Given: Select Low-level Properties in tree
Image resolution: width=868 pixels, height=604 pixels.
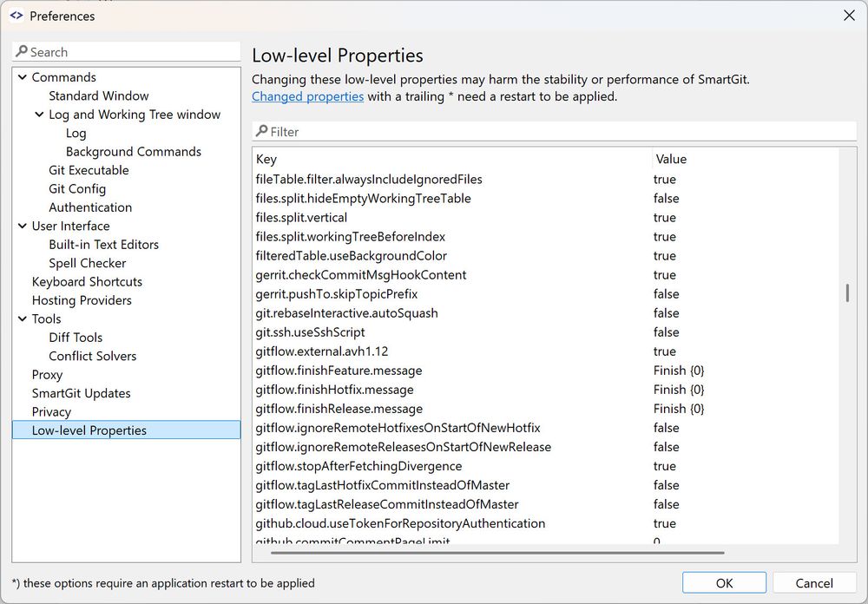Looking at the screenshot, I should point(126,430).
